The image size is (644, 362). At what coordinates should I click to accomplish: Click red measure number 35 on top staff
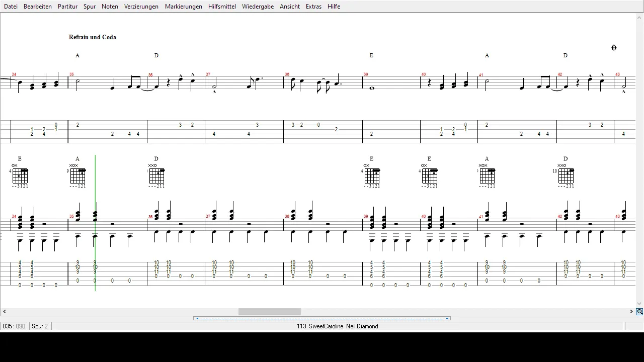(x=71, y=74)
